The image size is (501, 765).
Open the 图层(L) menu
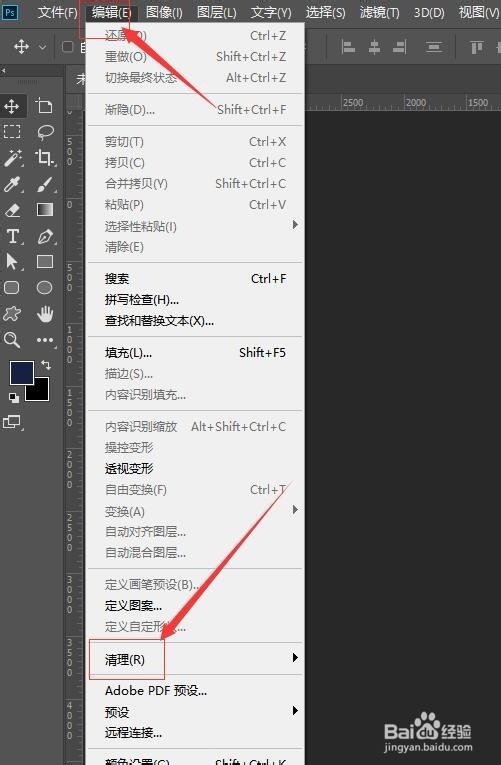[x=216, y=12]
